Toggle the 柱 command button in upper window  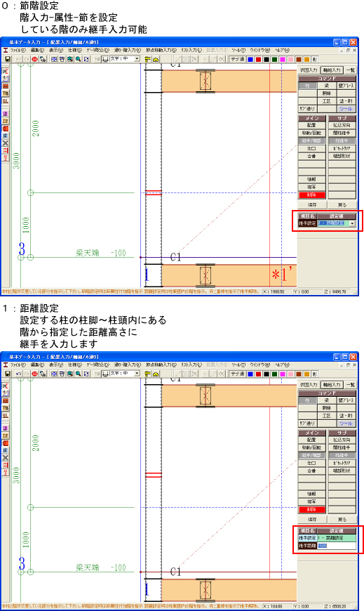308,86
